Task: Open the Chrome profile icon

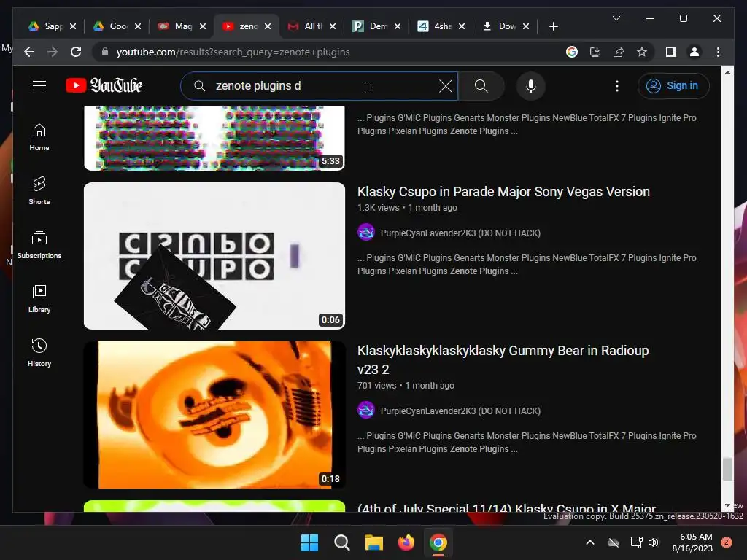Action: click(694, 52)
